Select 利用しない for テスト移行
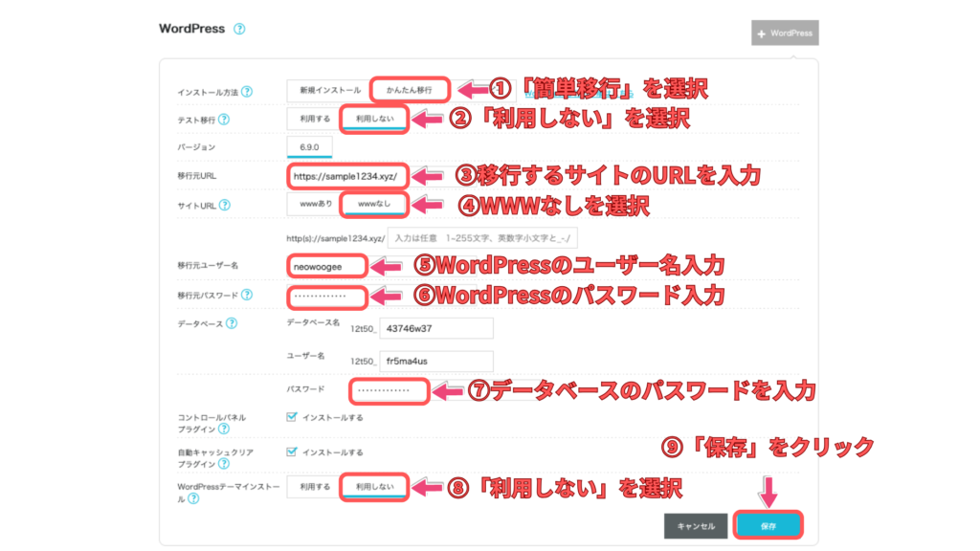 tap(375, 119)
